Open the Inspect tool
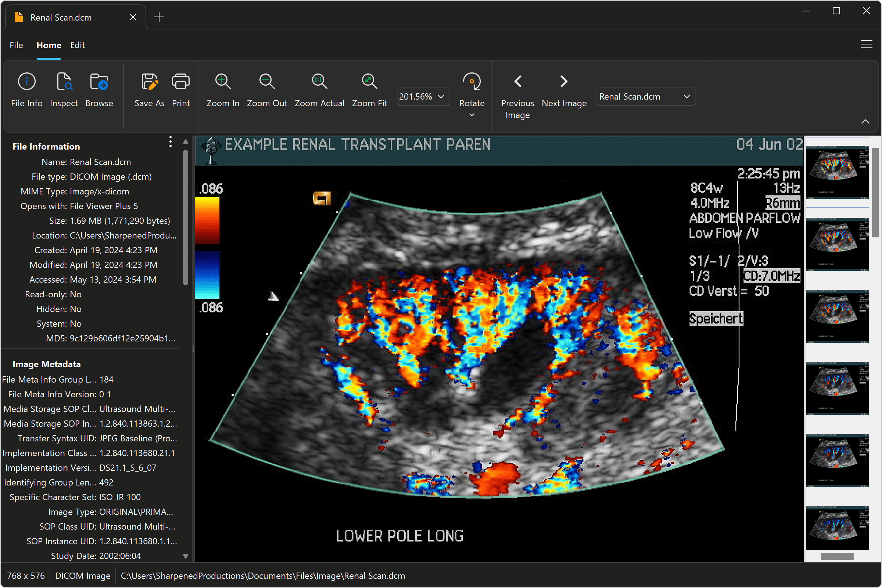 (64, 81)
